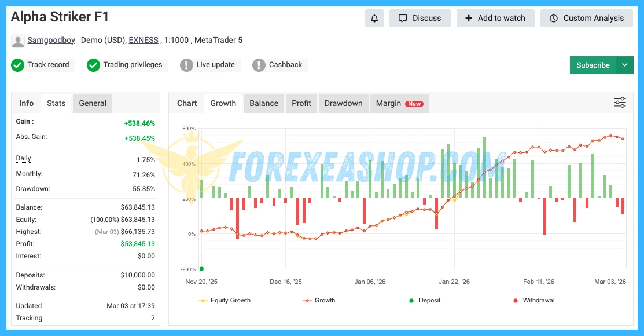Screen dimensions: 644x336
Task: Click the Live update warning icon
Action: coord(186,65)
